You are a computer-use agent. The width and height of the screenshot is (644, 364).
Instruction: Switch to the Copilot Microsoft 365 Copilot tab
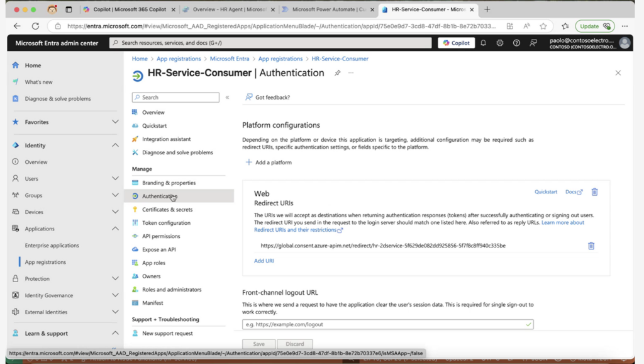[130, 9]
